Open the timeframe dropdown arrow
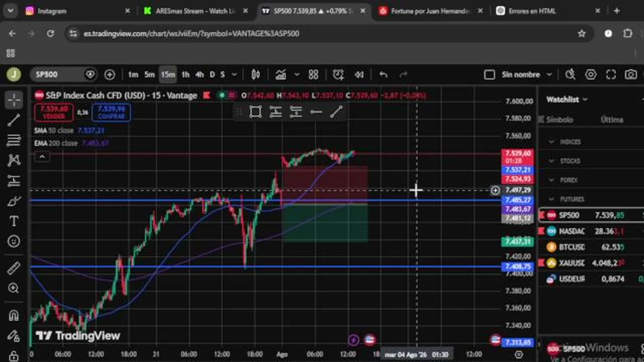 tap(234, 74)
